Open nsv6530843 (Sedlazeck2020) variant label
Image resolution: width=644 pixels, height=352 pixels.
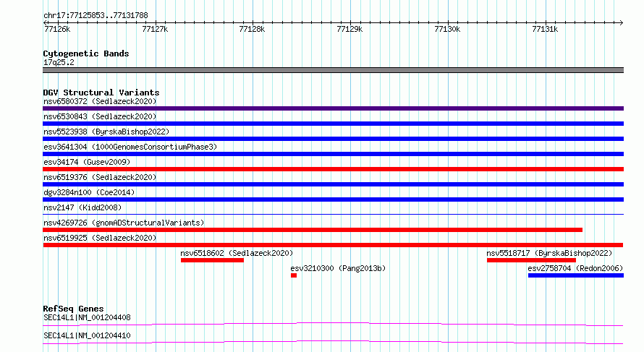tap(100, 116)
